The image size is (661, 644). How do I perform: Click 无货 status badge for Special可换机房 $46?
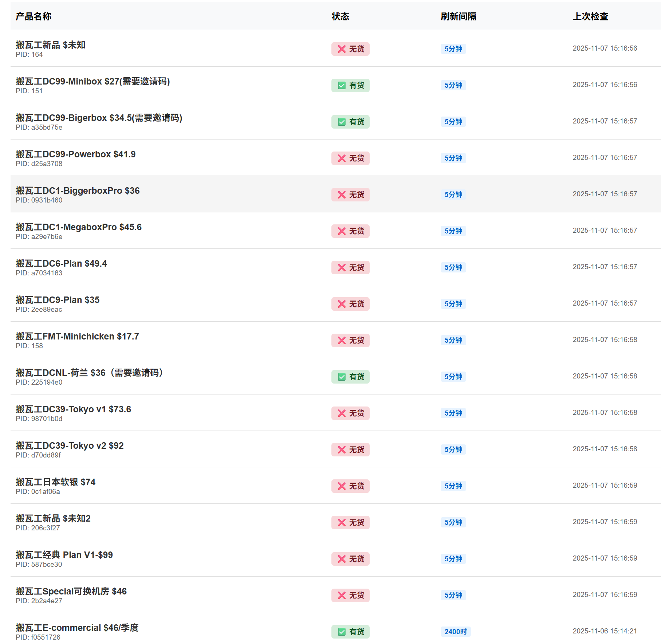[x=350, y=596]
